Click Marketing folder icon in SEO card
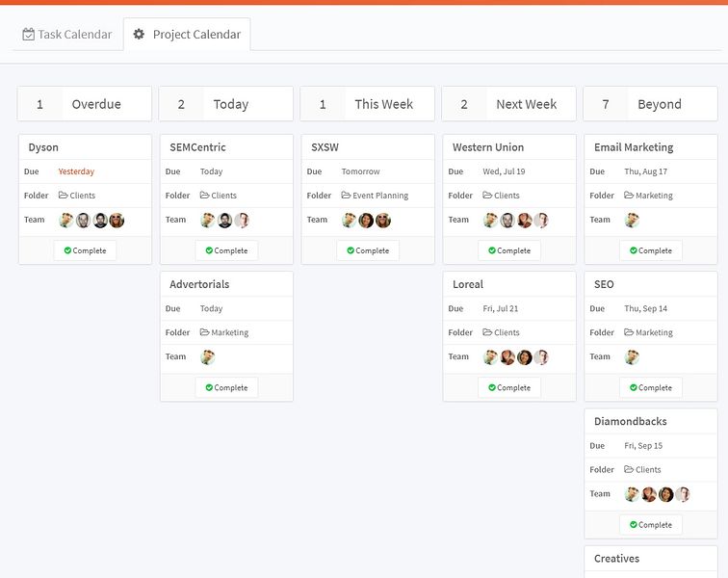 [x=629, y=332]
